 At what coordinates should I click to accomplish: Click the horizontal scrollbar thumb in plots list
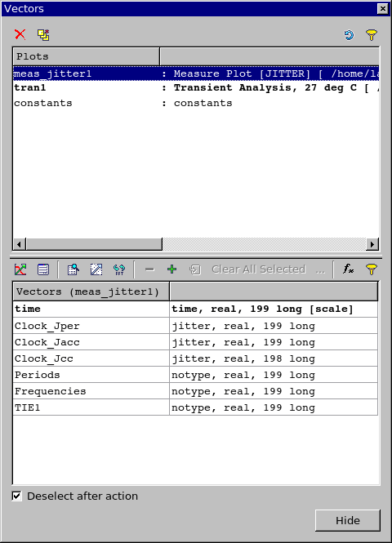[x=94, y=244]
